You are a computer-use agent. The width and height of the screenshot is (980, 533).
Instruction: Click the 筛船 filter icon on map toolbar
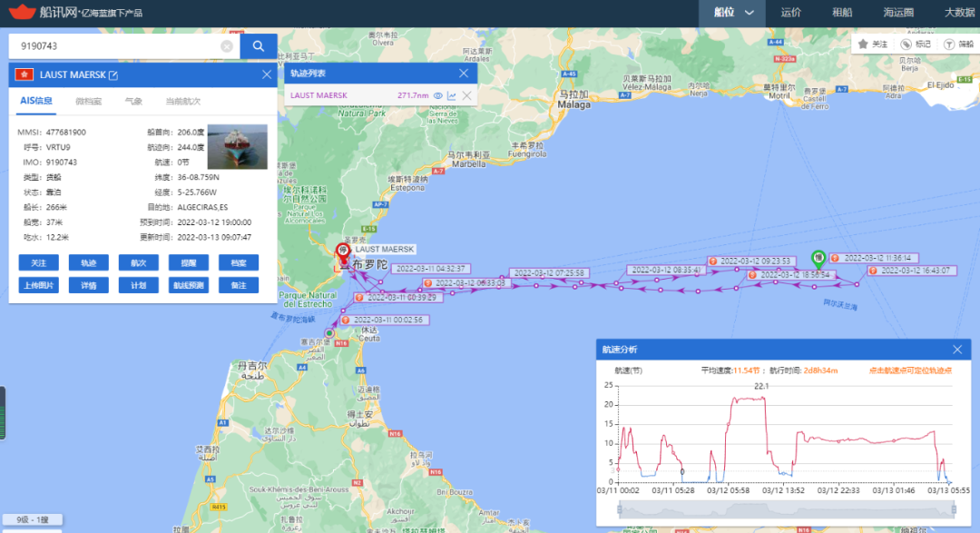pos(948,44)
